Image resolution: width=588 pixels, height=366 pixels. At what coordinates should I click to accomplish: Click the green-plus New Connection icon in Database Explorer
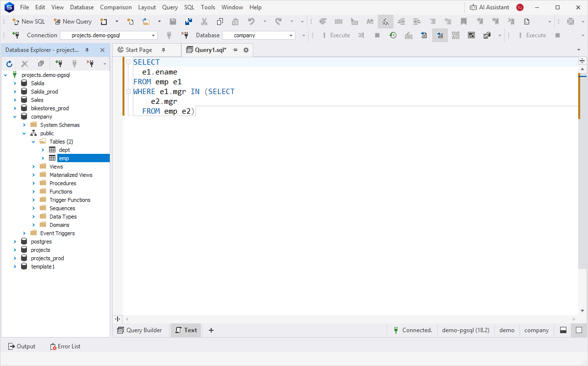59,64
